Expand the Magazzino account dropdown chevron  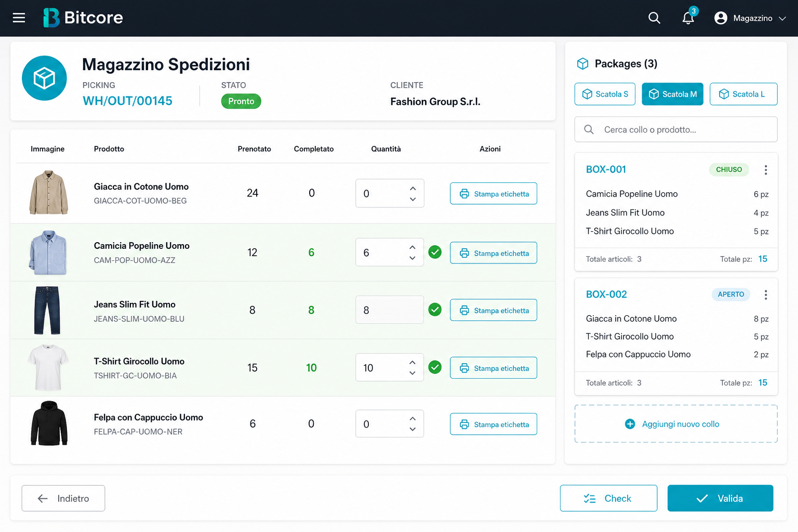click(782, 18)
